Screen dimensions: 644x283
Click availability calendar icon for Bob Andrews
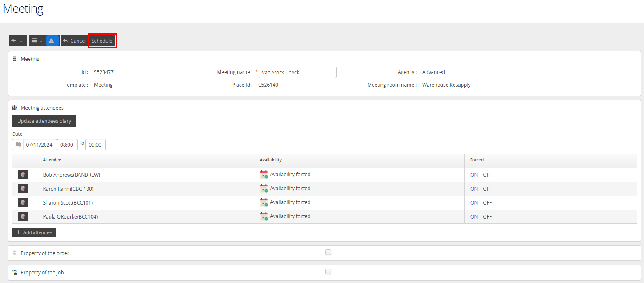pyautogui.click(x=264, y=175)
